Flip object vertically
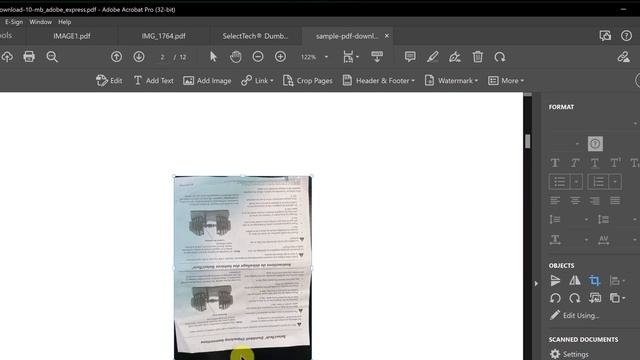 (555, 280)
